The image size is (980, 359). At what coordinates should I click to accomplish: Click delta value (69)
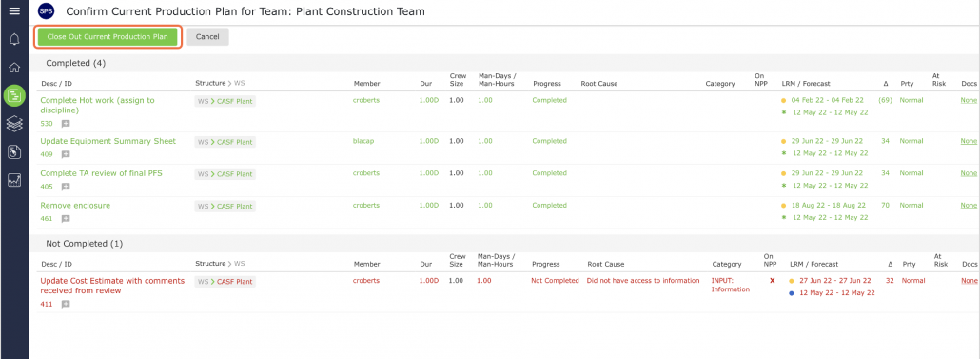click(x=885, y=100)
